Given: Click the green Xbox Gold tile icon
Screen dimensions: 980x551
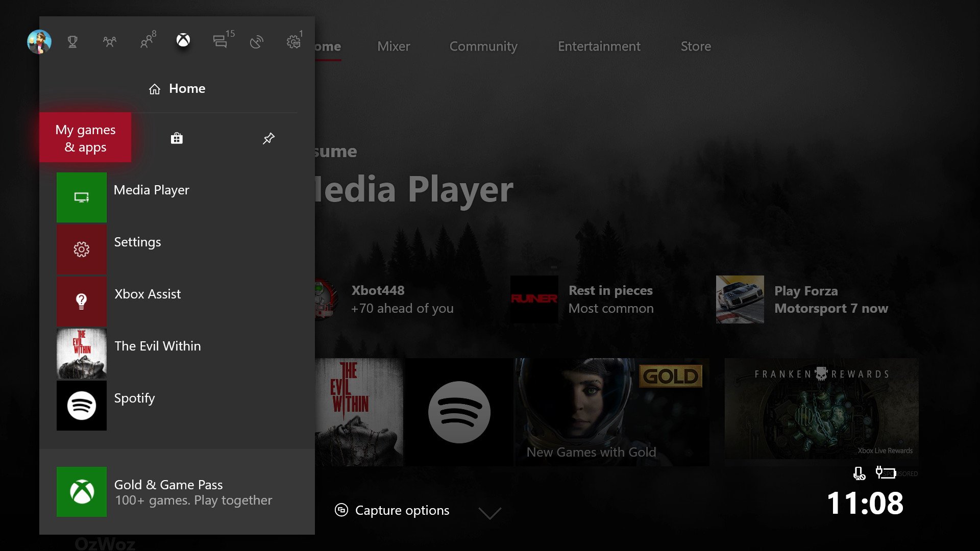Looking at the screenshot, I should pos(82,492).
